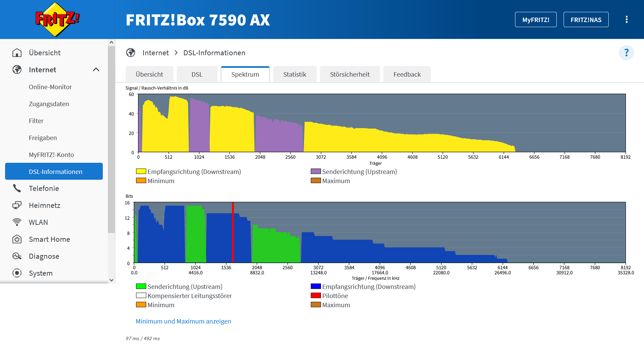Click Minimum und Maximum anzeigen link

[183, 321]
